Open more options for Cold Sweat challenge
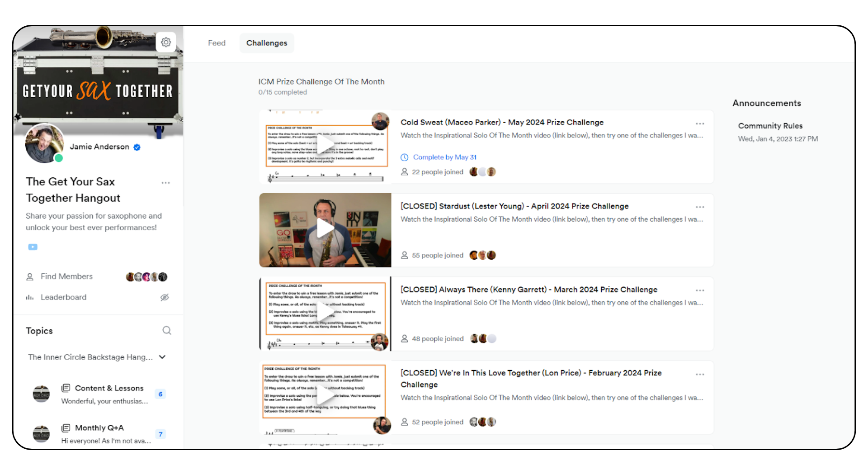Screen dimensions: 868x475 pos(700,123)
